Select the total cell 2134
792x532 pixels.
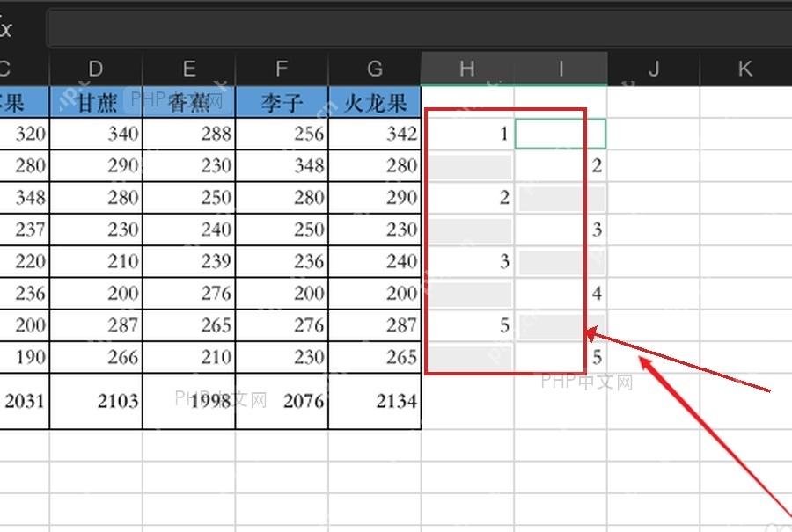(x=375, y=401)
